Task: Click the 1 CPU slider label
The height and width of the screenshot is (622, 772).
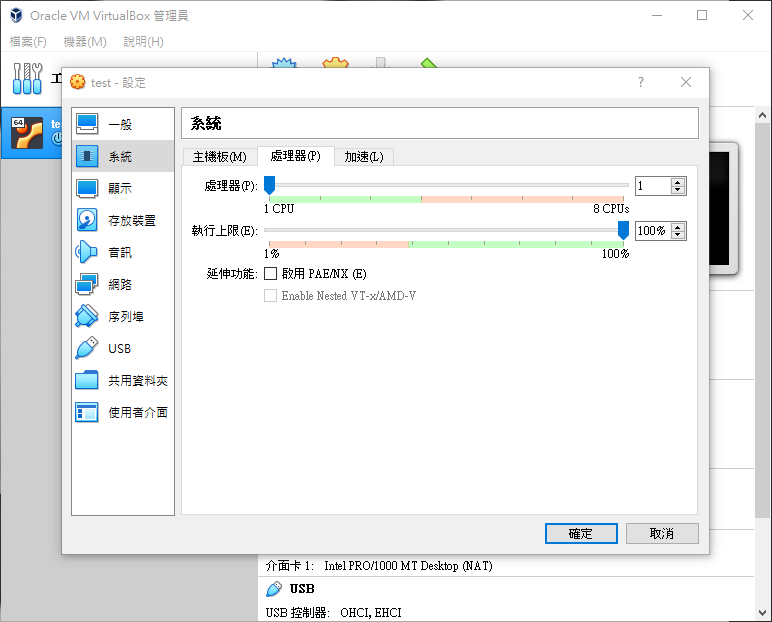Action: [x=279, y=209]
